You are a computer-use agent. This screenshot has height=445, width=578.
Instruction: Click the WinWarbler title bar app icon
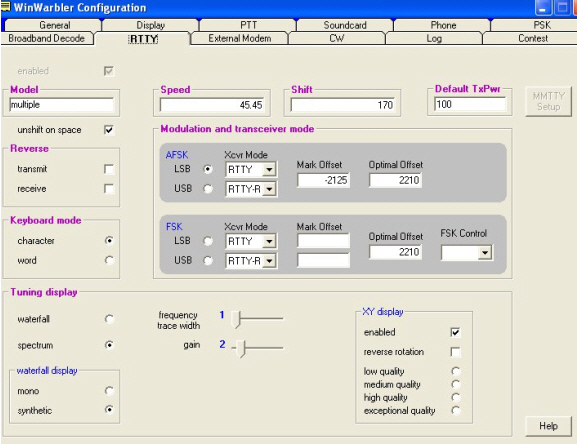pos(5,6)
